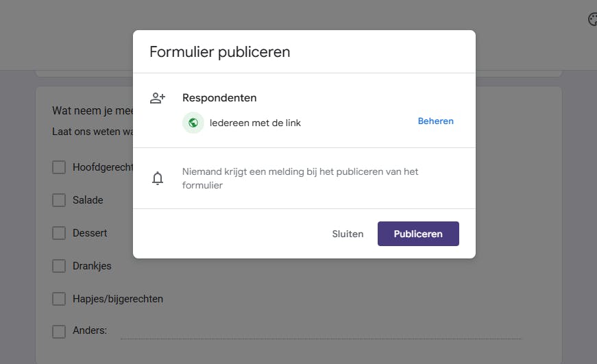Click the 'Niemand krijgt een melding' message
The width and height of the screenshot is (597, 364).
[300, 178]
